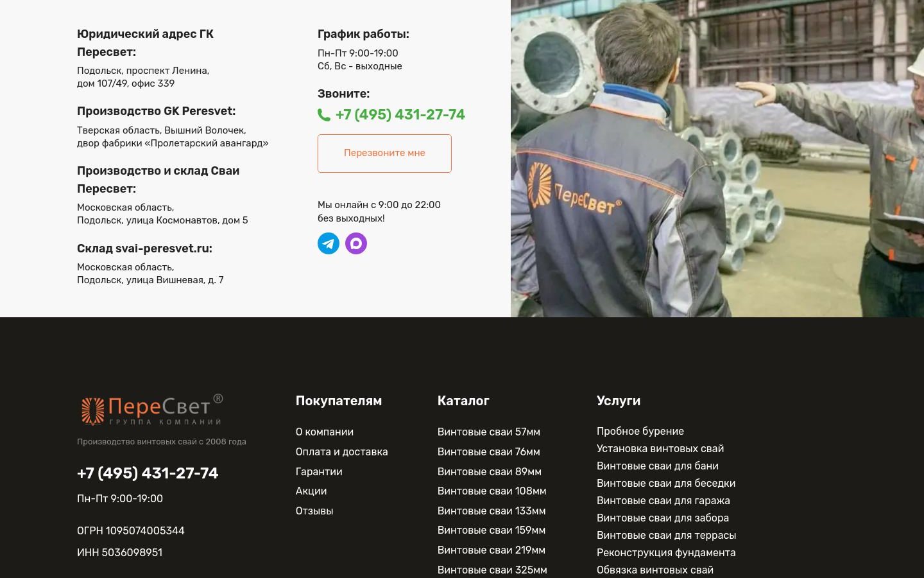Image resolution: width=924 pixels, height=578 pixels.
Task: Go to 'Гарантии' page
Action: coord(319,472)
